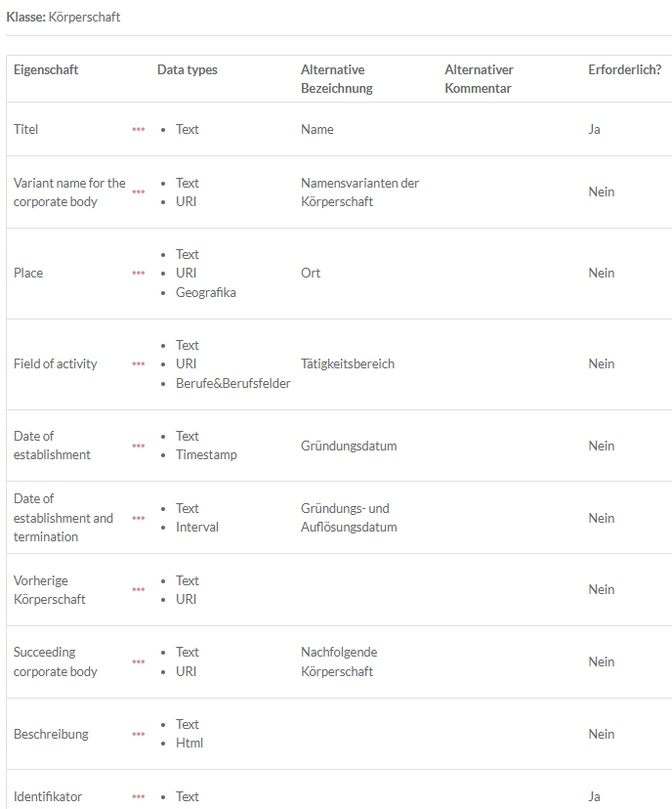The height and width of the screenshot is (809, 672).
Task: Click the three-dot icon beside Place
Action: pos(139,274)
